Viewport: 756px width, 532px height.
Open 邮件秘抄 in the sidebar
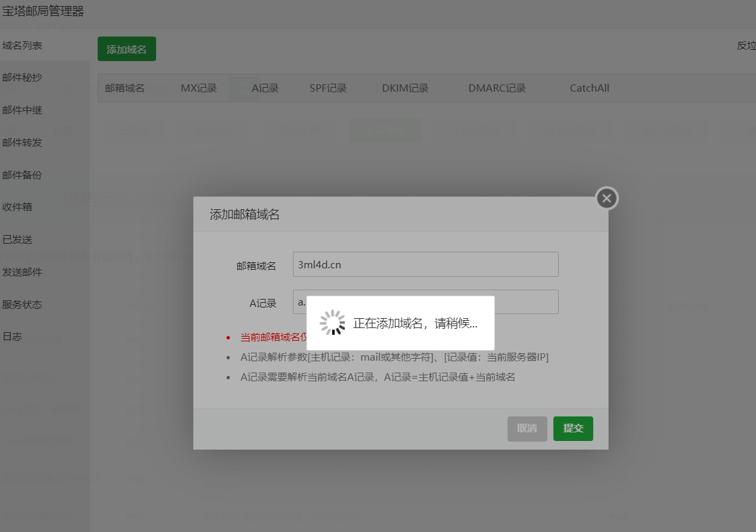(x=23, y=78)
